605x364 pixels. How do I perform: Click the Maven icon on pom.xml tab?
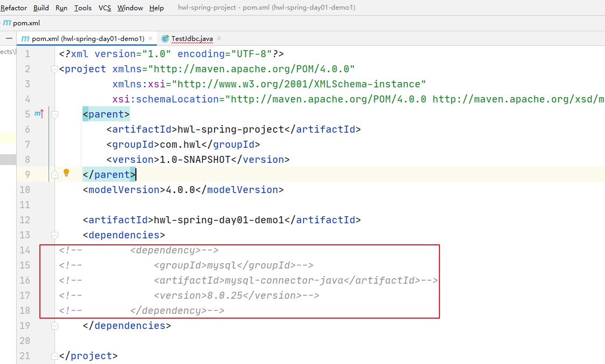(x=25, y=39)
